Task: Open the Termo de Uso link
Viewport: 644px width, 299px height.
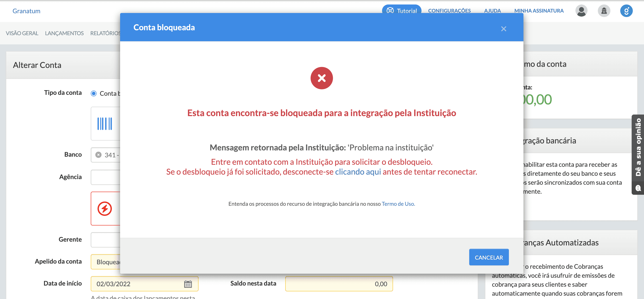Action: 398,204
